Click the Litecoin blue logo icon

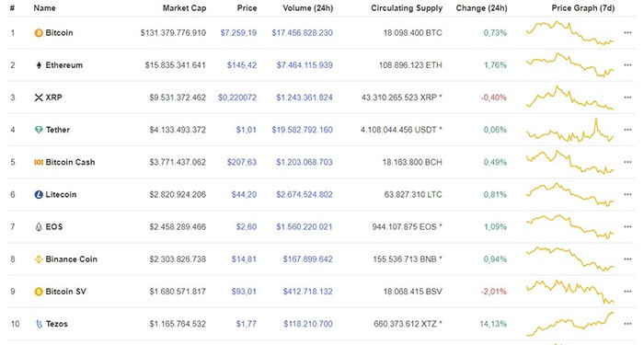pos(39,195)
